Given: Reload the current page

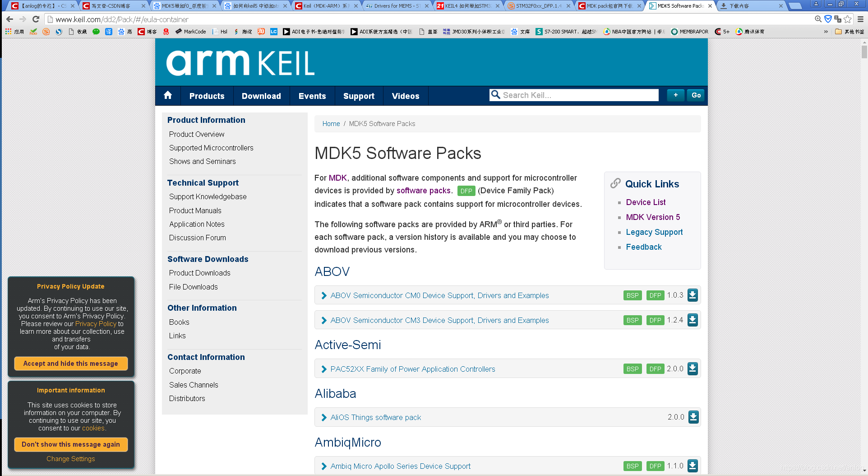Looking at the screenshot, I should [36, 19].
